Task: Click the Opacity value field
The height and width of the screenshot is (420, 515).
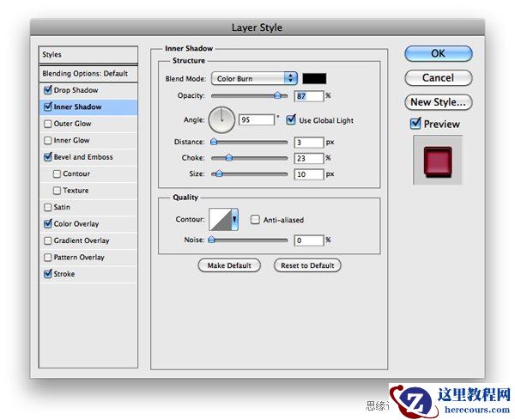Action: point(309,96)
